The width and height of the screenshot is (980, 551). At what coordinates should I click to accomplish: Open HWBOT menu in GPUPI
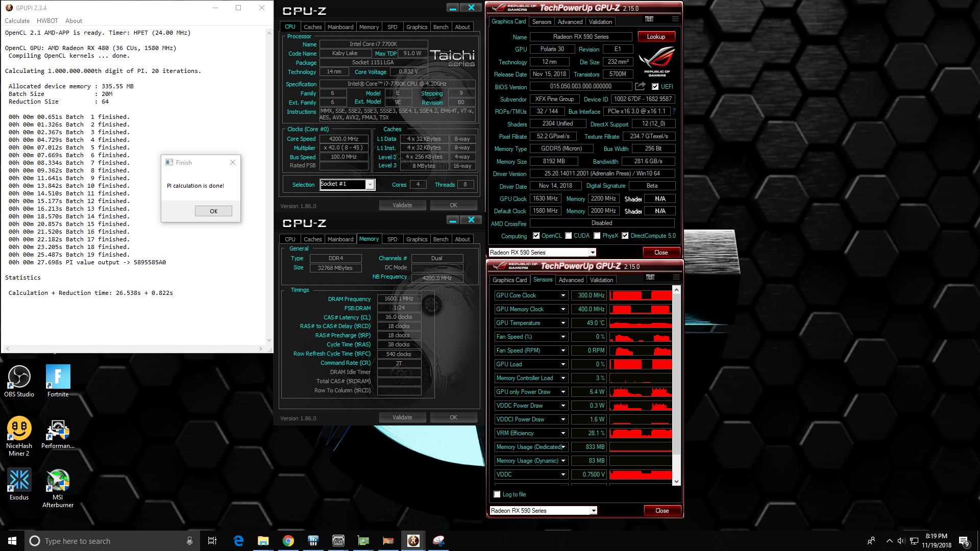point(47,21)
